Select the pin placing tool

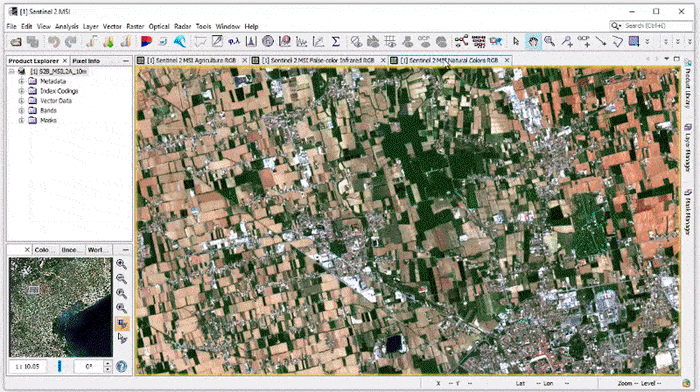(x=567, y=42)
